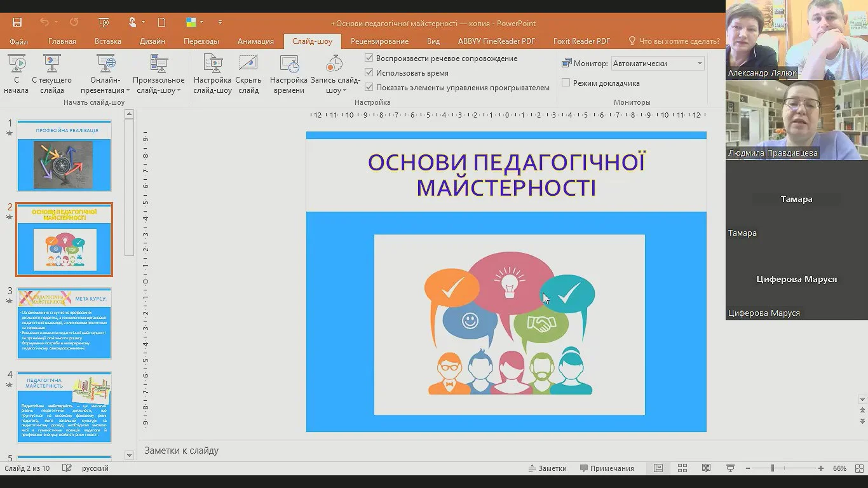The height and width of the screenshot is (488, 868).
Task: Select slide 3 thumbnail 'Мета курсу'
Action: click(x=64, y=324)
